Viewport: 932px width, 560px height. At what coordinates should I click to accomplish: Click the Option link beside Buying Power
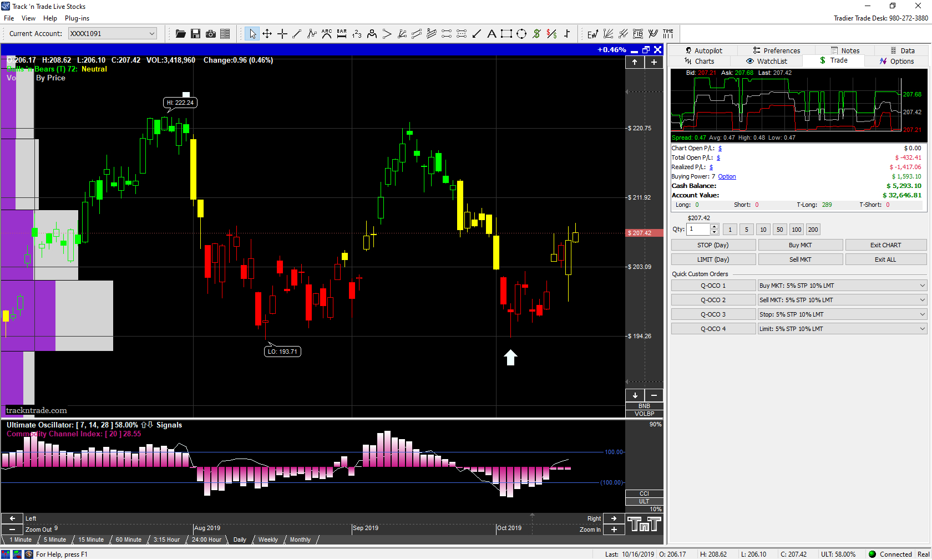(727, 177)
